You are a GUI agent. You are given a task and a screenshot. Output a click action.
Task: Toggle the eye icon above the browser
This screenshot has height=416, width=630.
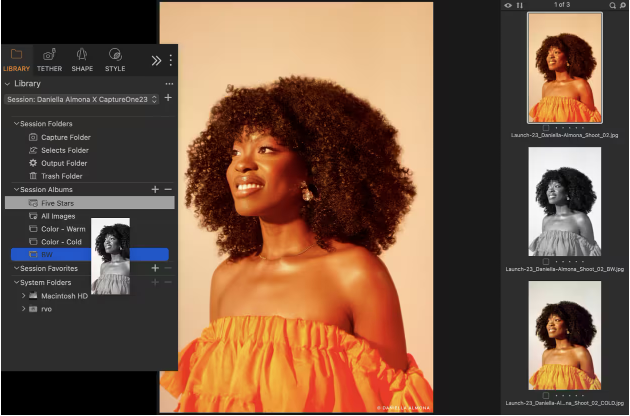click(x=508, y=6)
